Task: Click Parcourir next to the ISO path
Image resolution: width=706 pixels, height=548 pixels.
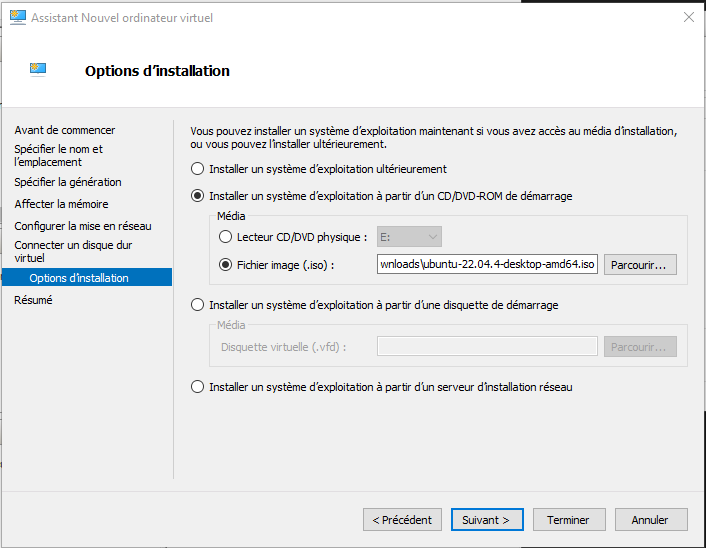Action: pos(640,265)
